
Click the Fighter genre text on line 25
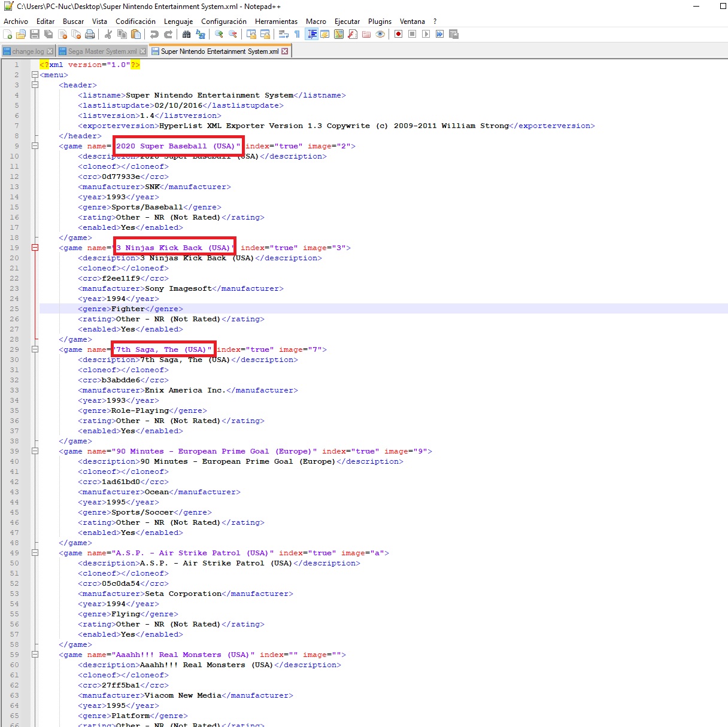tap(128, 309)
